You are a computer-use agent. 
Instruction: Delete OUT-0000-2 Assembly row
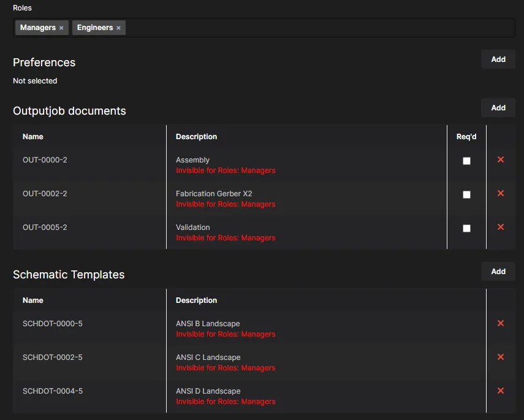click(500, 159)
